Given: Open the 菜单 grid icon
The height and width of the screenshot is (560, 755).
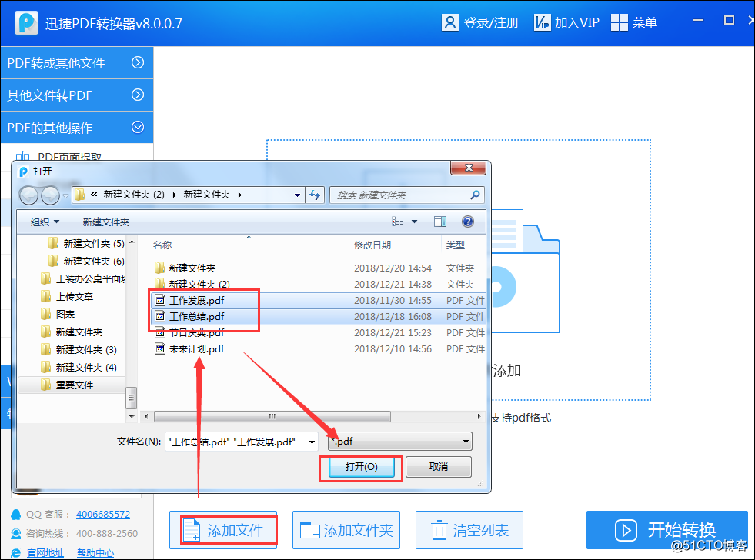Looking at the screenshot, I should click(620, 22).
